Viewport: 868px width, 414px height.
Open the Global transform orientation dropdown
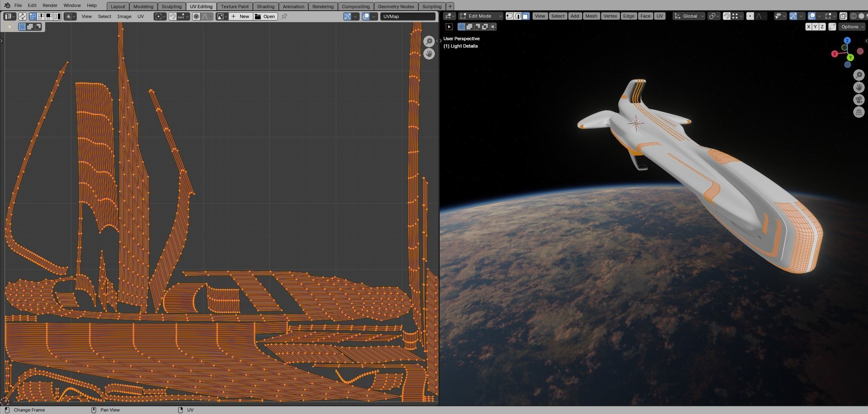[689, 16]
